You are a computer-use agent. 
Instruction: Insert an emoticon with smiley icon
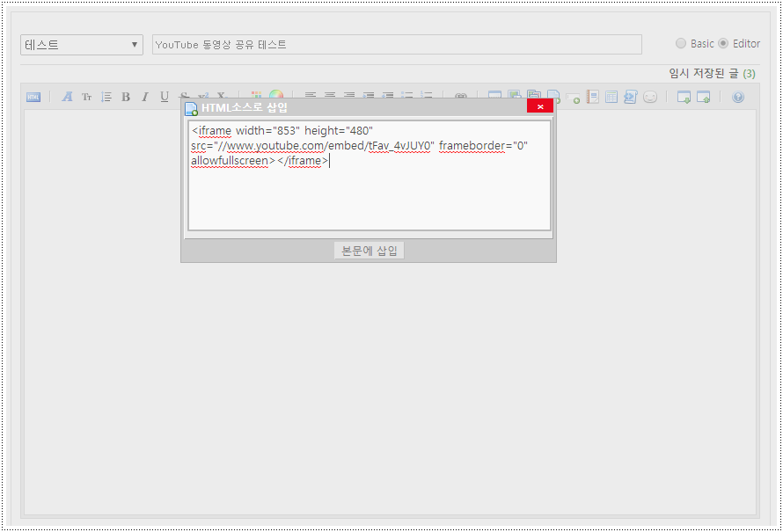[650, 98]
